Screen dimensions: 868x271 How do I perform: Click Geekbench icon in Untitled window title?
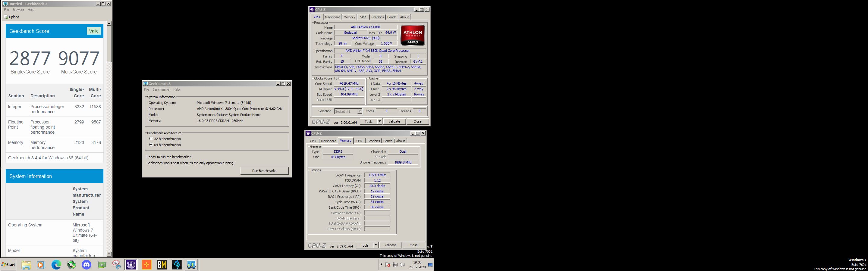(x=5, y=4)
